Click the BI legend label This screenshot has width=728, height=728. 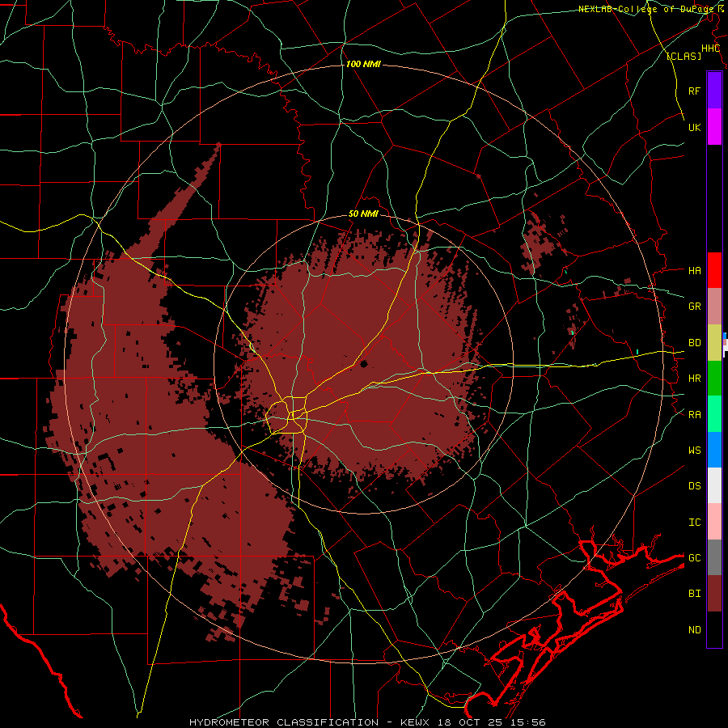pyautogui.click(x=694, y=594)
